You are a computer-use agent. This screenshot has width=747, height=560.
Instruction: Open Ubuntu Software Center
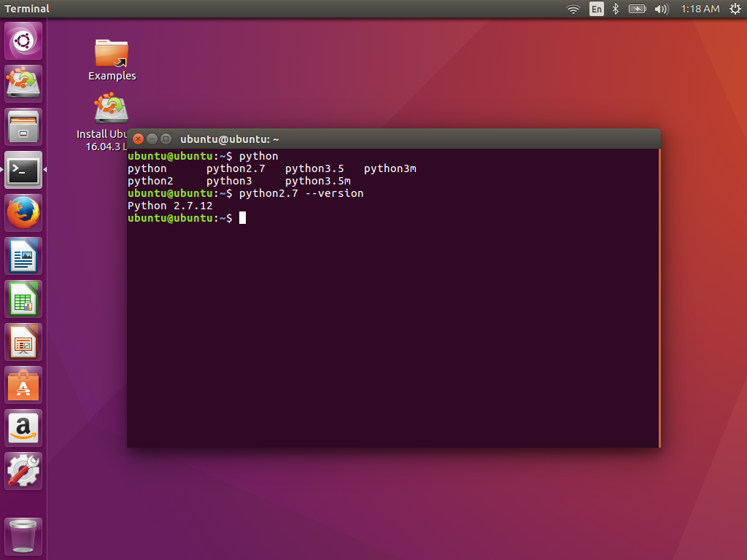[x=23, y=385]
